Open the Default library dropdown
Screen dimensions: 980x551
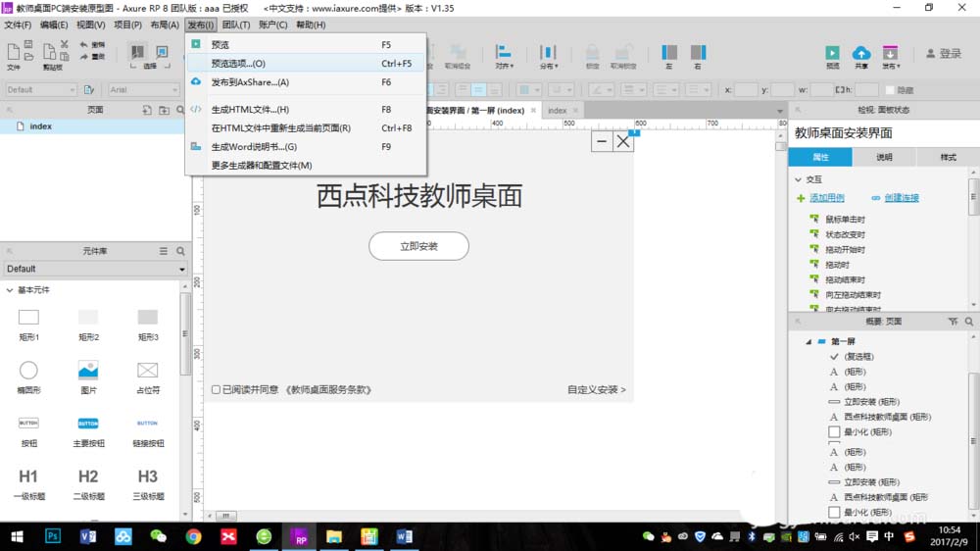[x=96, y=269]
